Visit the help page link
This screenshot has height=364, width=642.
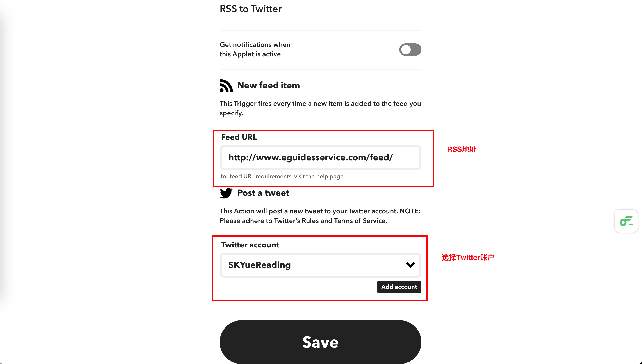tap(318, 176)
